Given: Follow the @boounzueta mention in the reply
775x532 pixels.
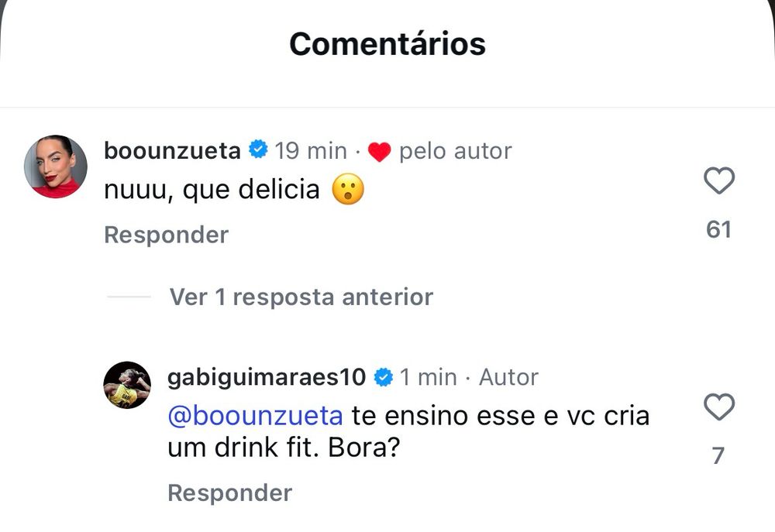Looking at the screenshot, I should pos(255,415).
